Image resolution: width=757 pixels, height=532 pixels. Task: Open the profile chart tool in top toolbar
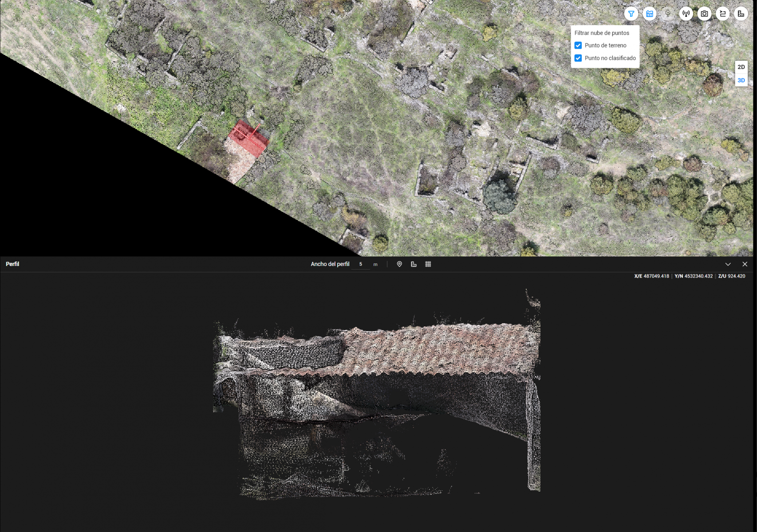[650, 14]
